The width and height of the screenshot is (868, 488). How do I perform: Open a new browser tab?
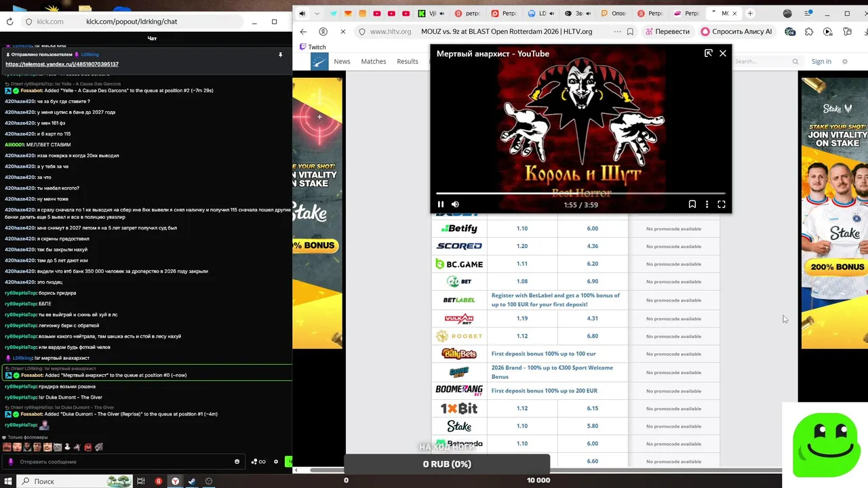click(x=750, y=14)
